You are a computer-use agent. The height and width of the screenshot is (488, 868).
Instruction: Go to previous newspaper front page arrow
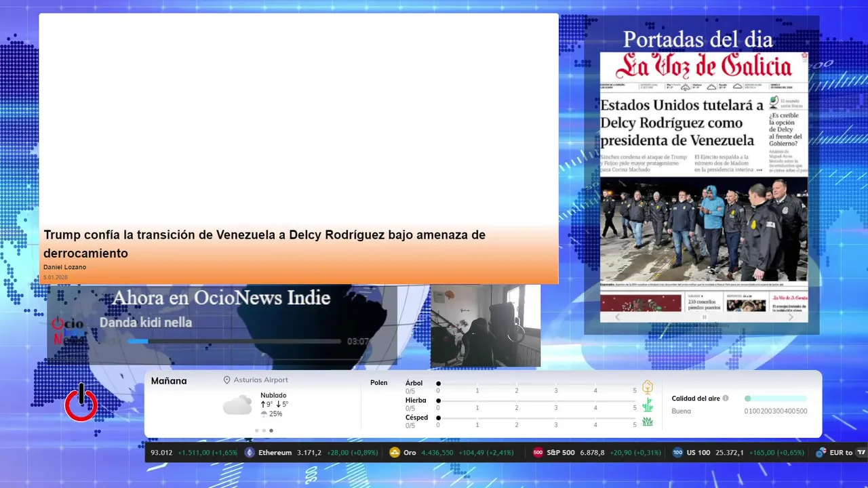[x=617, y=317]
